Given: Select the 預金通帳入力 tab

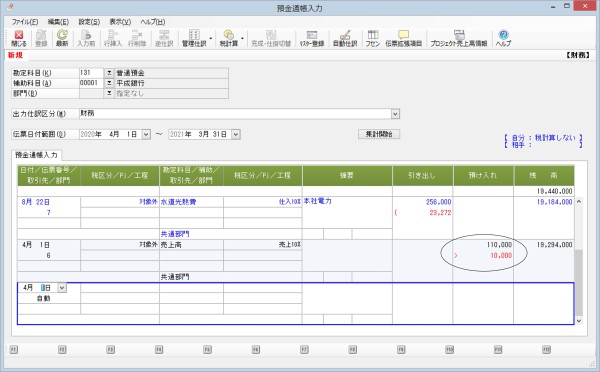Looking at the screenshot, I should 36,155.
